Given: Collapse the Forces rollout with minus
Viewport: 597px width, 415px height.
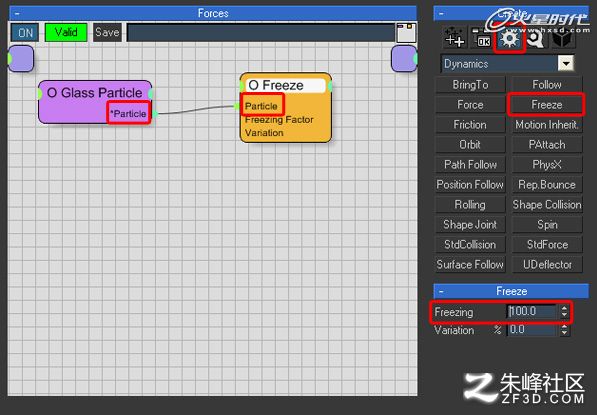Looking at the screenshot, I should [x=17, y=14].
